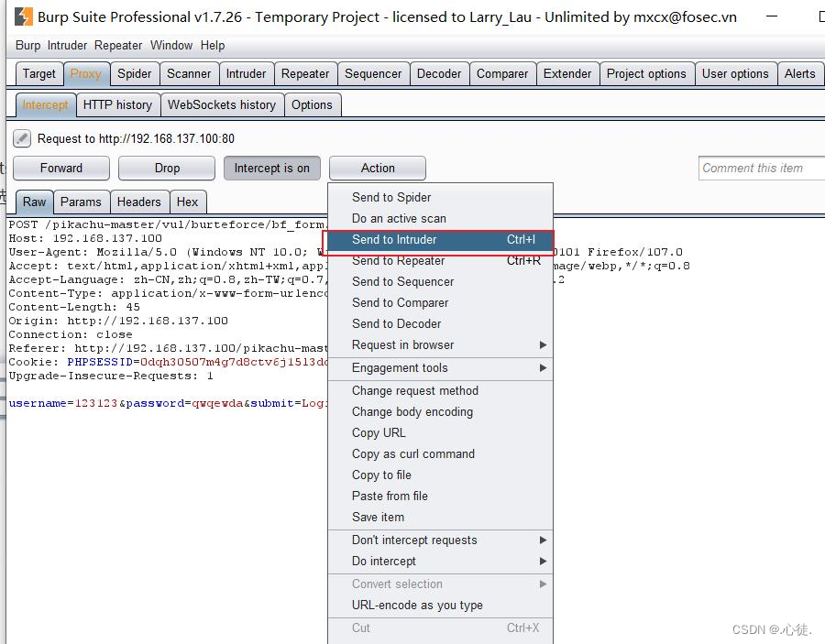This screenshot has height=644, width=825.
Task: Expand Convert selection submenu
Action: coord(440,584)
